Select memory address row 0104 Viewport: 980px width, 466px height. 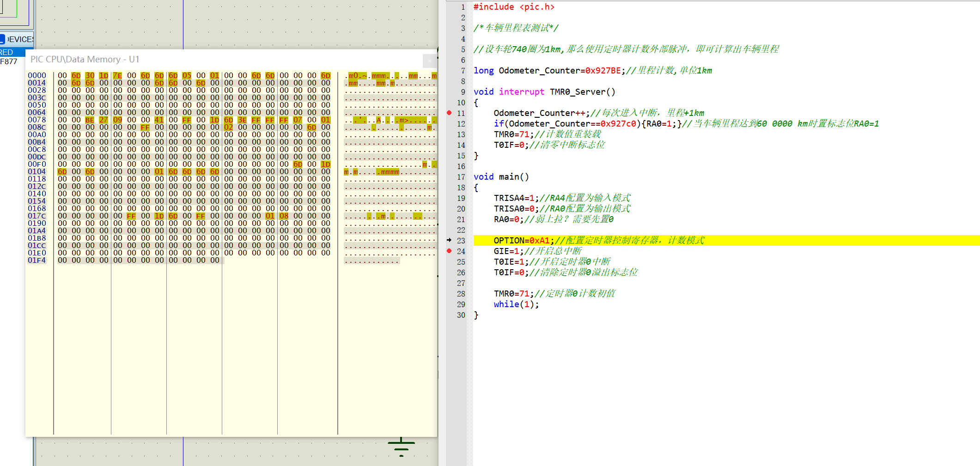tap(37, 172)
